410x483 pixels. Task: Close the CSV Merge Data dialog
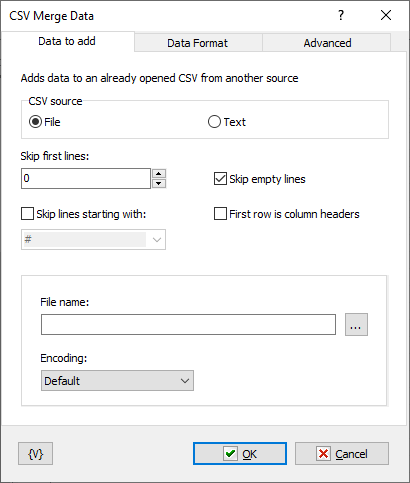[x=386, y=15]
